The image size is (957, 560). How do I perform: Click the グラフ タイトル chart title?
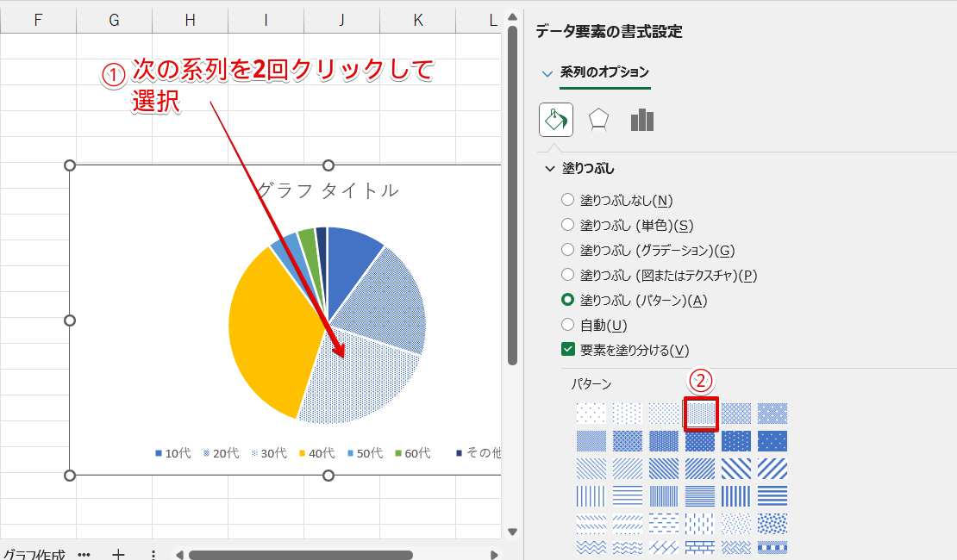(x=328, y=190)
